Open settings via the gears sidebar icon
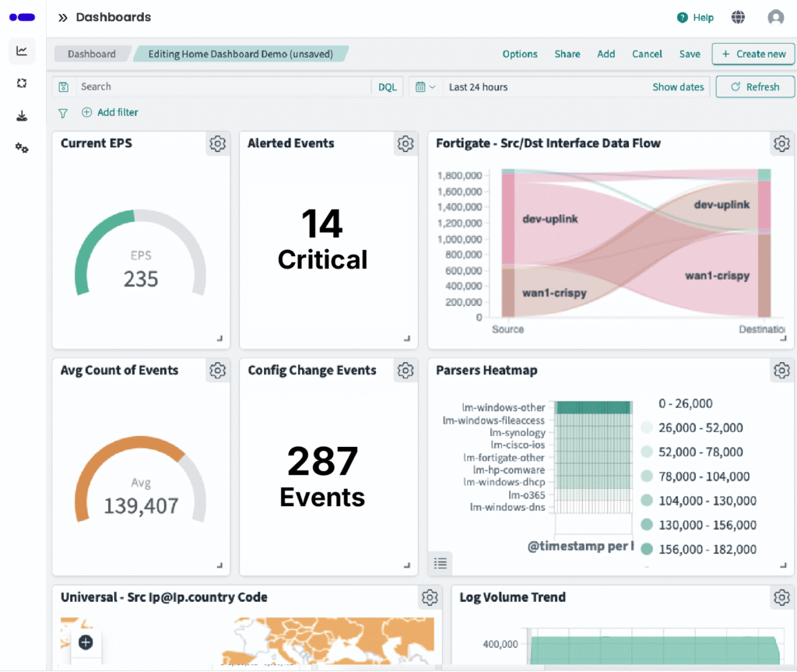 coord(22,147)
